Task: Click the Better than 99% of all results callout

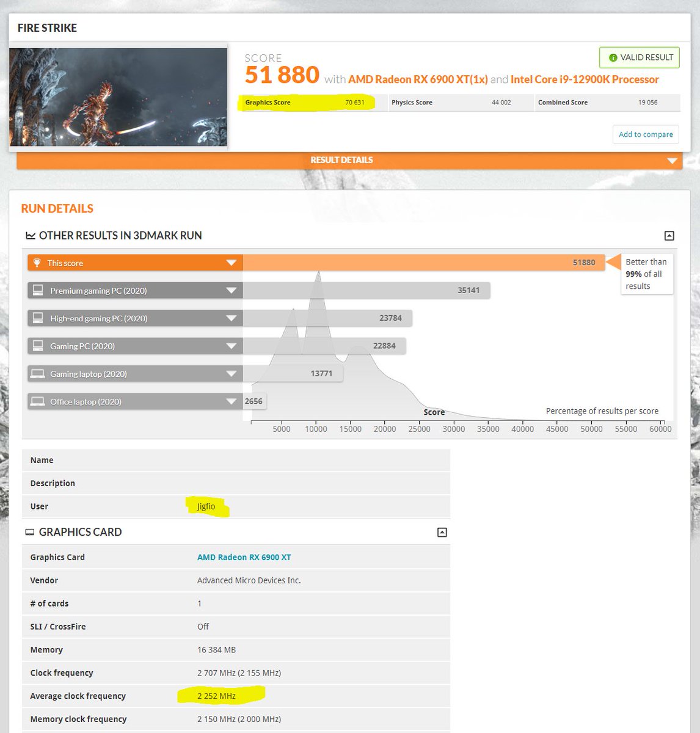Action: click(646, 274)
